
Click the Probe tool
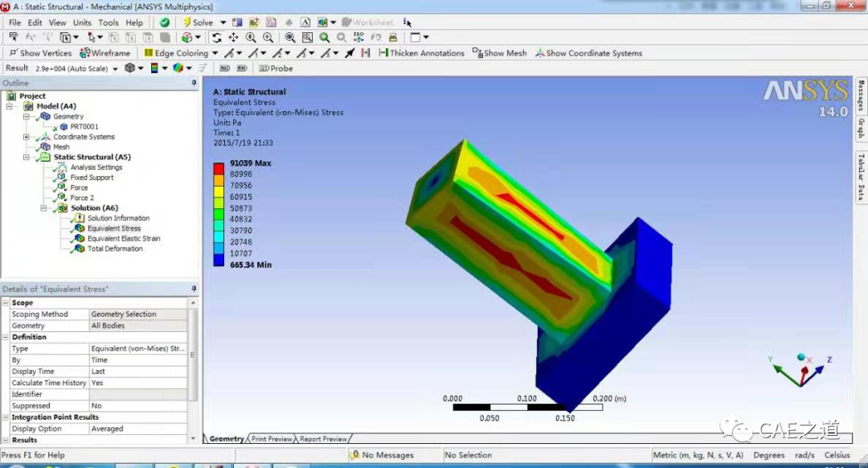pyautogui.click(x=276, y=68)
